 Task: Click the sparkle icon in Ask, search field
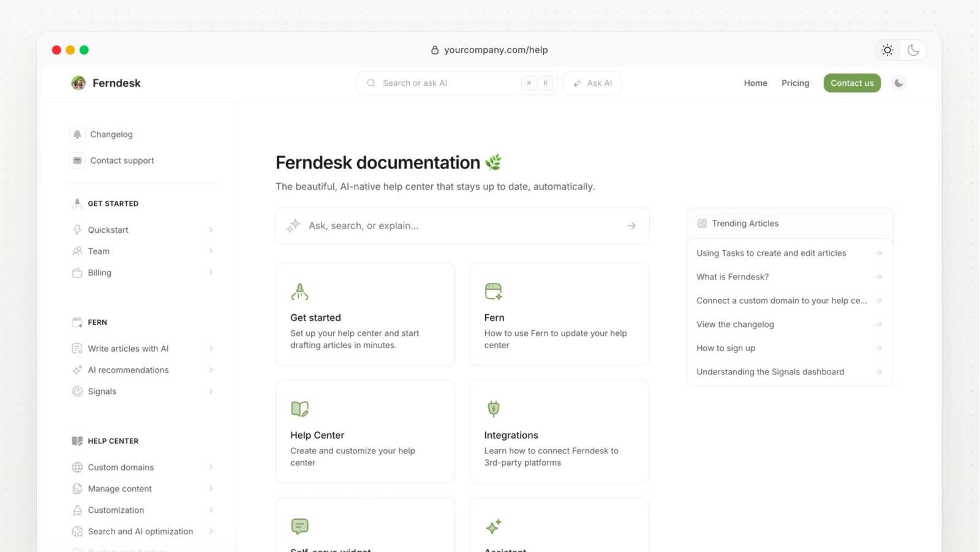click(x=293, y=225)
